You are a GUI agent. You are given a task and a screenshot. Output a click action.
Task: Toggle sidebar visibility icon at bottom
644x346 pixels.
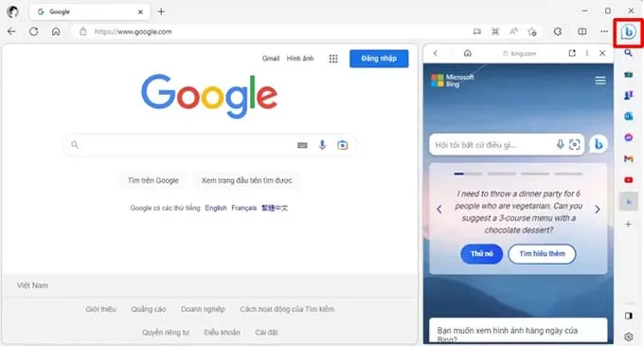pos(629,316)
